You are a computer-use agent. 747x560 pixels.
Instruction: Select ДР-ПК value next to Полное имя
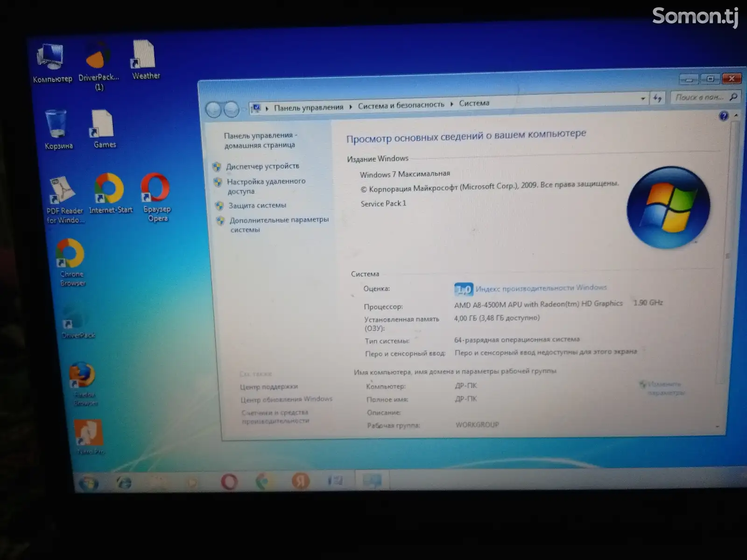[x=466, y=399]
